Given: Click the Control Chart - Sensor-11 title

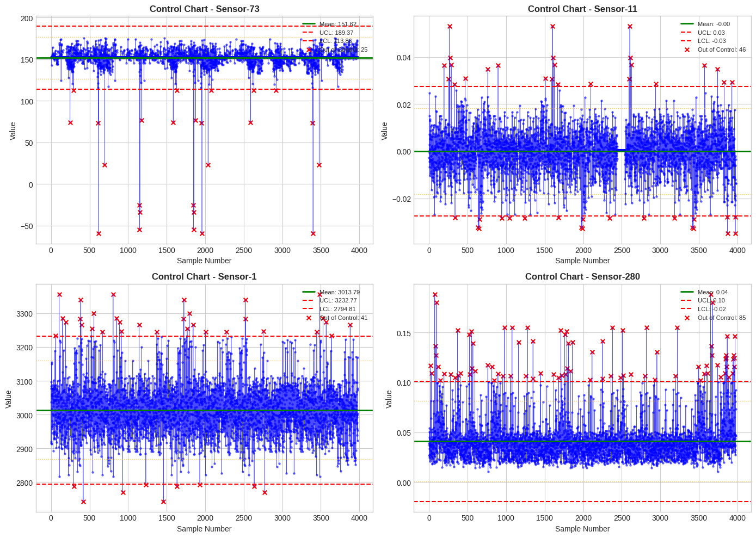Looking at the screenshot, I should (x=582, y=9).
